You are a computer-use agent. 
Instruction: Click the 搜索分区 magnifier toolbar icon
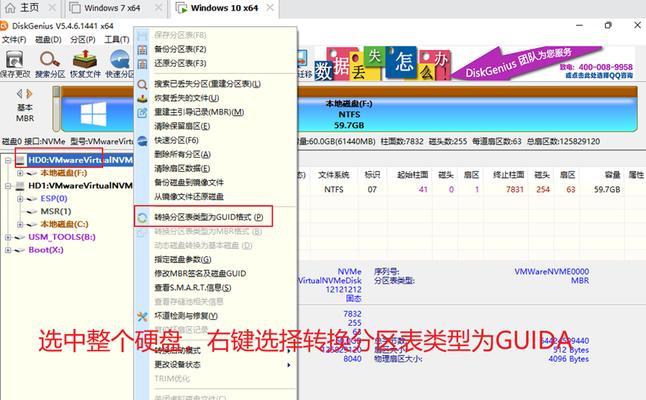coord(50,60)
